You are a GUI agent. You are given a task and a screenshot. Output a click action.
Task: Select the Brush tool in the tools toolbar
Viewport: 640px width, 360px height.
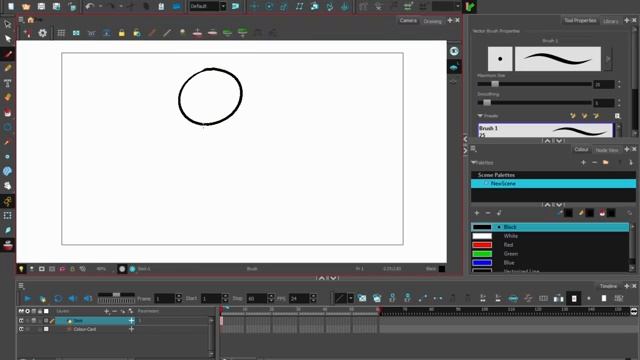tap(8, 54)
